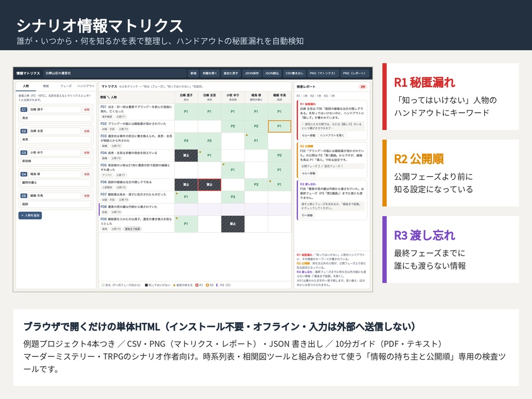Click the P3 cell for F03 under 白峰 透子
Viewport: 532px width, 399px height.
click(x=187, y=141)
